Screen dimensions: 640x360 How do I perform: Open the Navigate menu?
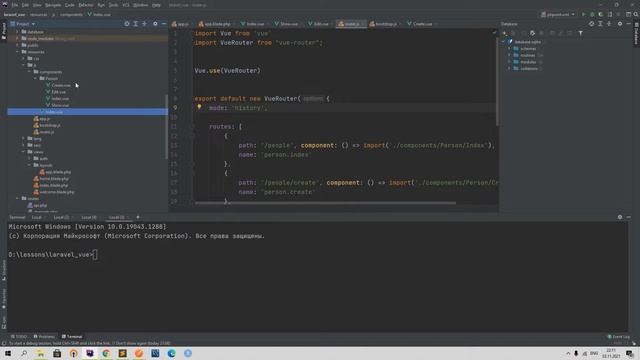coord(53,5)
